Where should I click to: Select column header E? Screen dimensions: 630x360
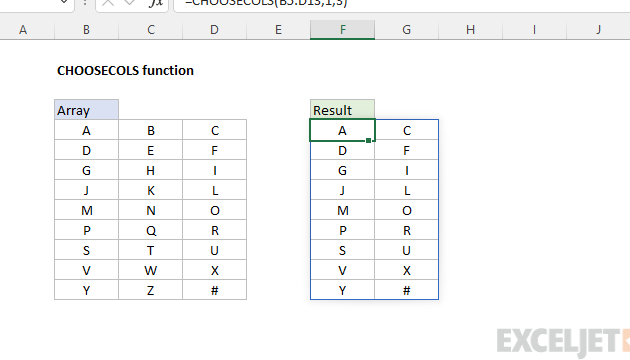[x=278, y=30]
